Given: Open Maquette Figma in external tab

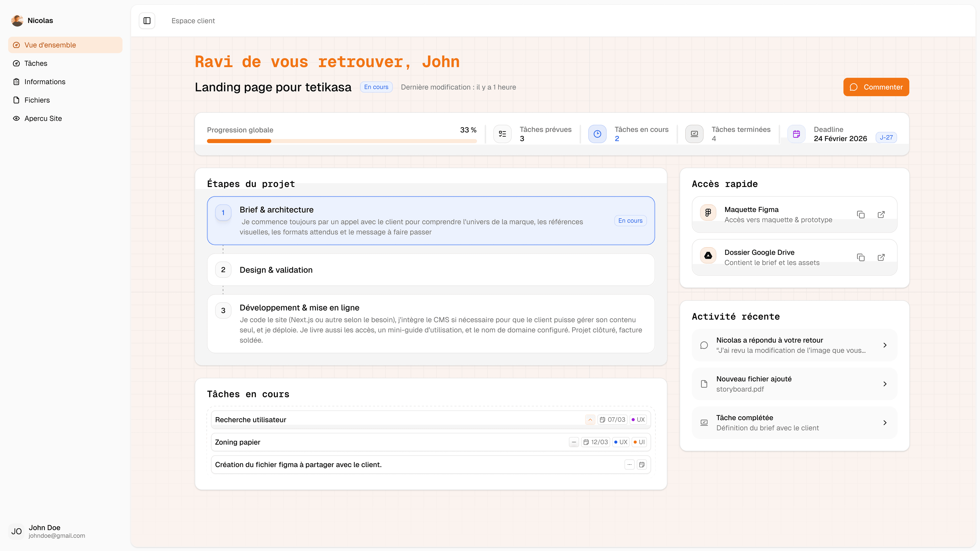Looking at the screenshot, I should click(x=881, y=215).
